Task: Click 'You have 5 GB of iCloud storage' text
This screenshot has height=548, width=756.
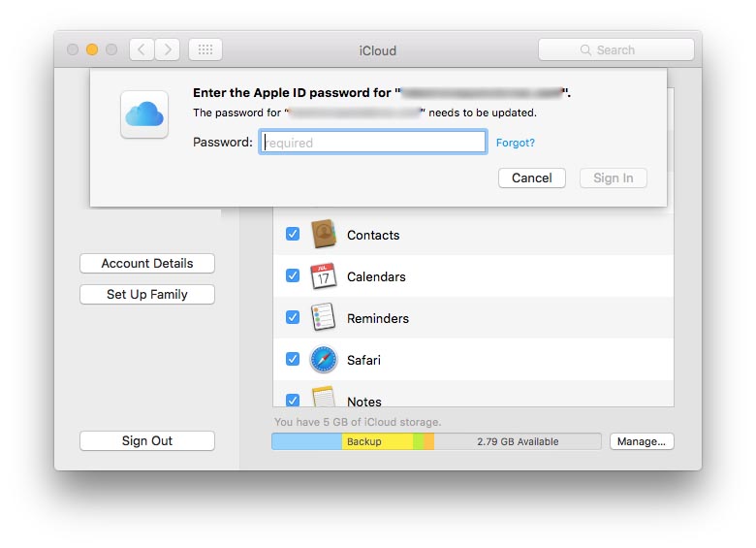Action: pos(358,422)
